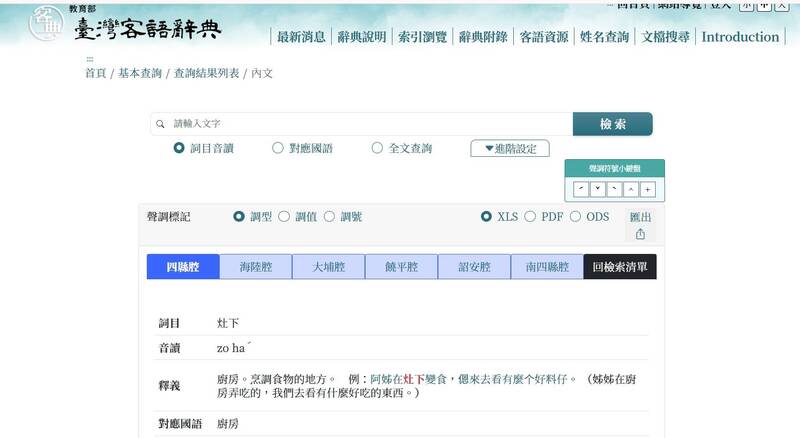Click the 臺灣客語辭典 site title
The width and height of the screenshot is (800, 438).
(x=148, y=29)
